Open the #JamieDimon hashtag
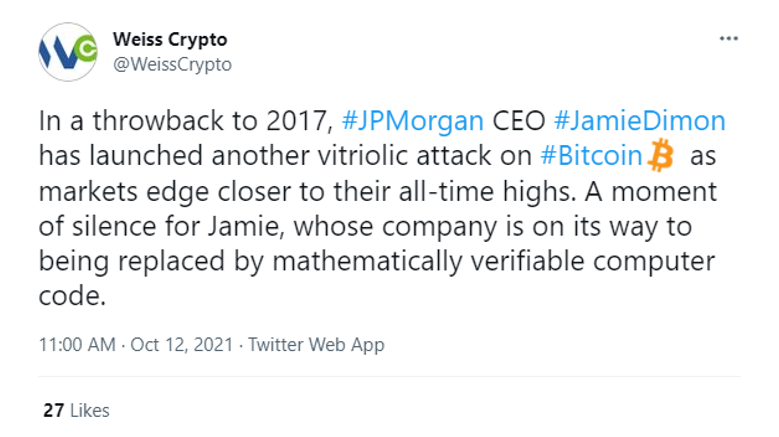This screenshot has width=779, height=437. (639, 121)
